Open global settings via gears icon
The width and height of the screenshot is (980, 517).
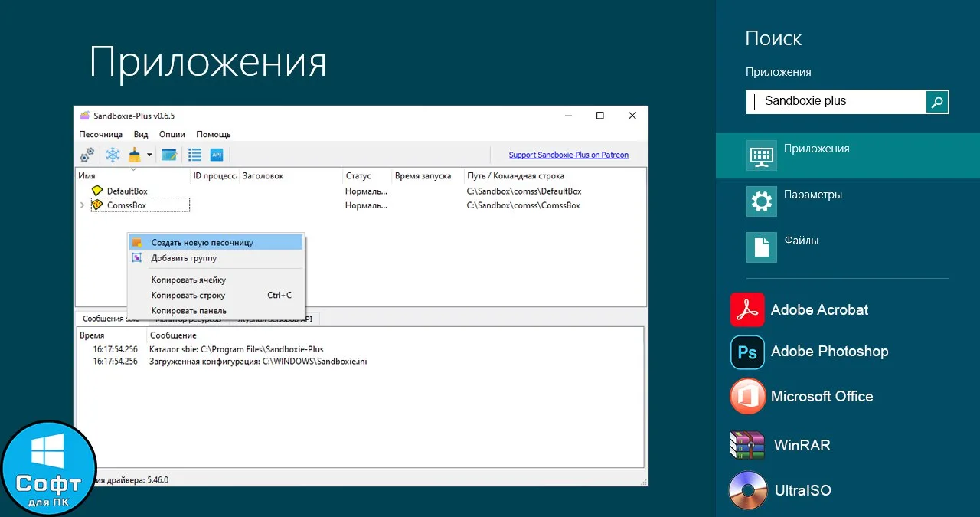[x=87, y=155]
